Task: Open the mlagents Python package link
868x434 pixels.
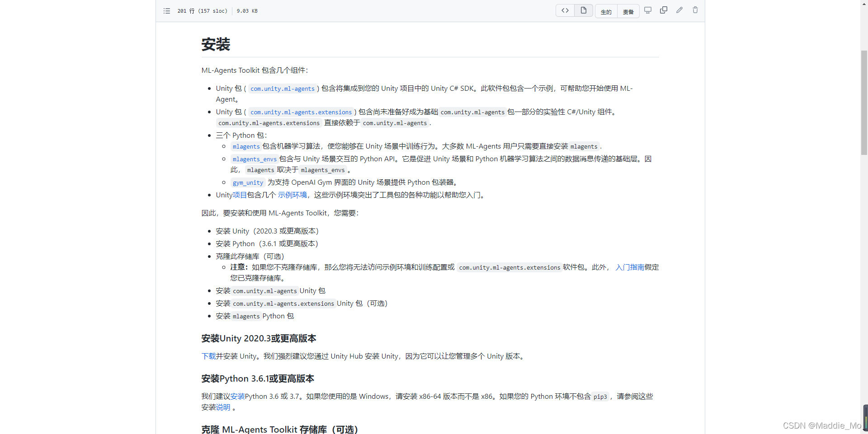Action: pos(246,146)
